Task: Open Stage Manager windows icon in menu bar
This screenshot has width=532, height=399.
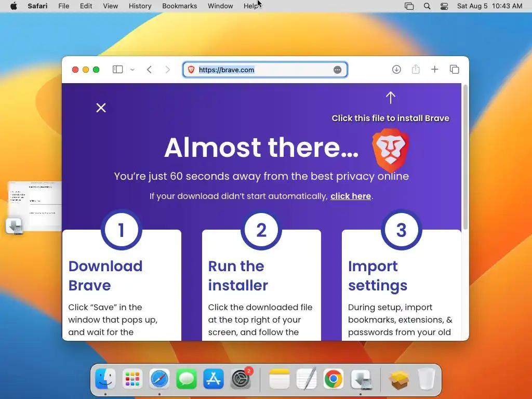Action: (x=409, y=6)
